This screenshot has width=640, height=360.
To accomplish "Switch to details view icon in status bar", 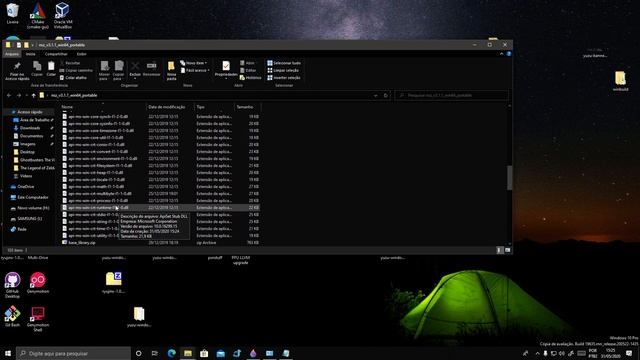I will 499,250.
